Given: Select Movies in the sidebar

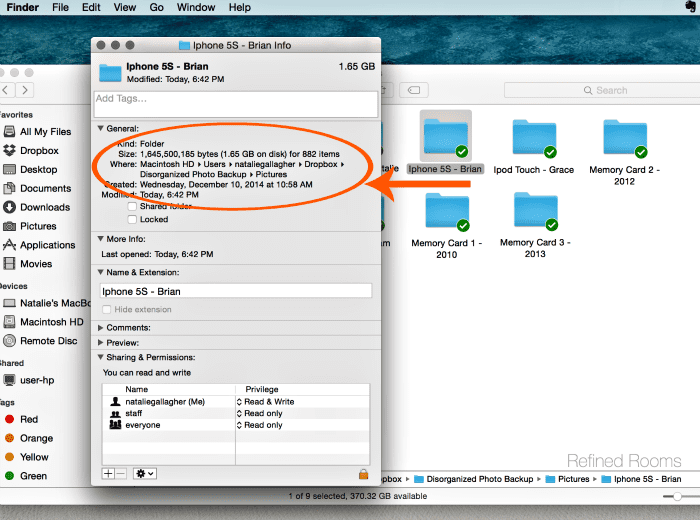Looking at the screenshot, I should [28, 264].
